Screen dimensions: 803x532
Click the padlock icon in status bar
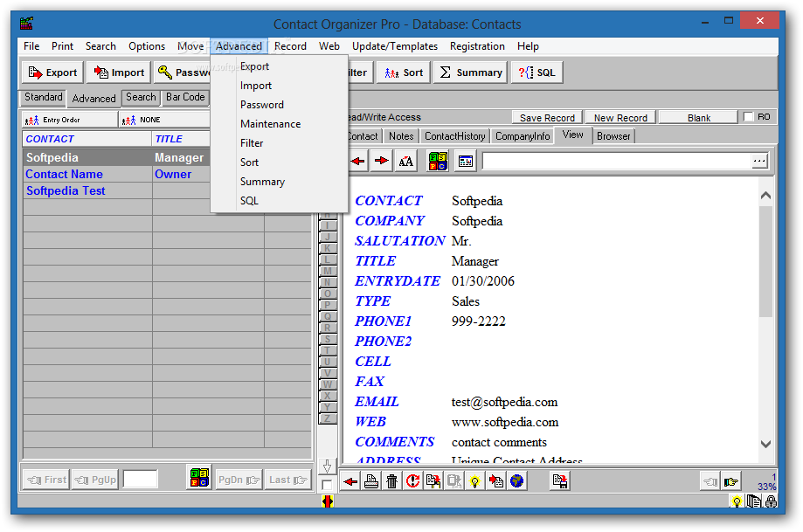pos(771,501)
